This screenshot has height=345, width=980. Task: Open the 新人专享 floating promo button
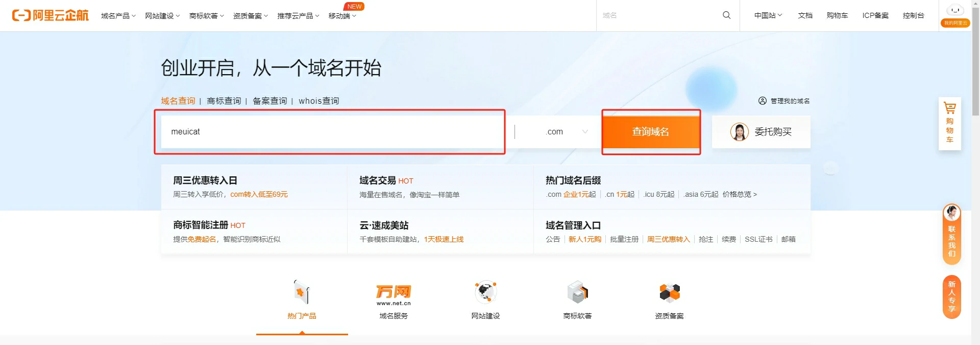pos(951,297)
